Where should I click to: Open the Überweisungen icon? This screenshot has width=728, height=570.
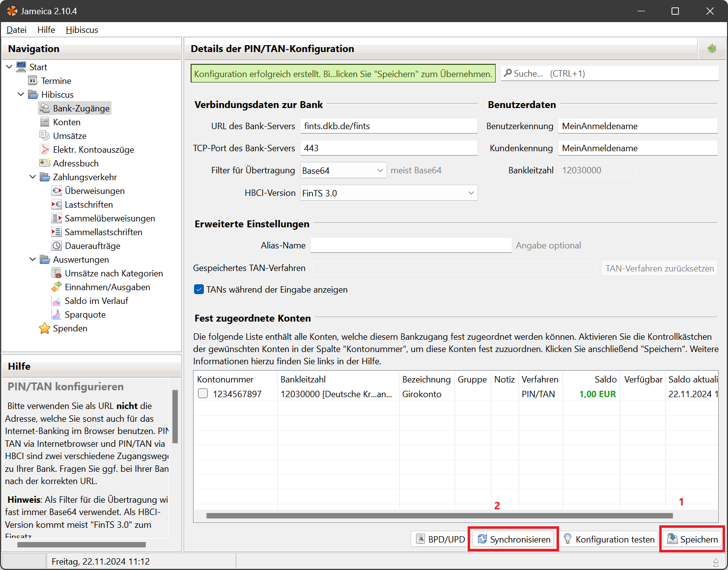click(x=56, y=190)
